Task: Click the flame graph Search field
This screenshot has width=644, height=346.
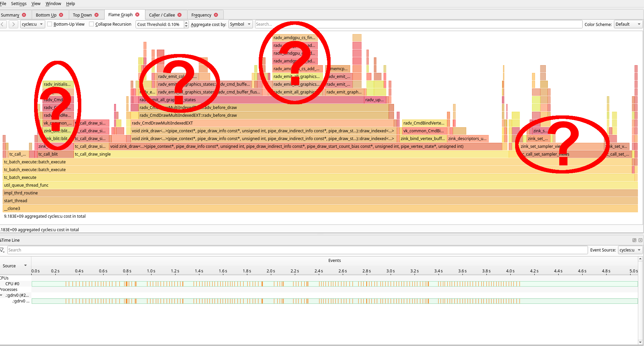Action: tap(418, 24)
